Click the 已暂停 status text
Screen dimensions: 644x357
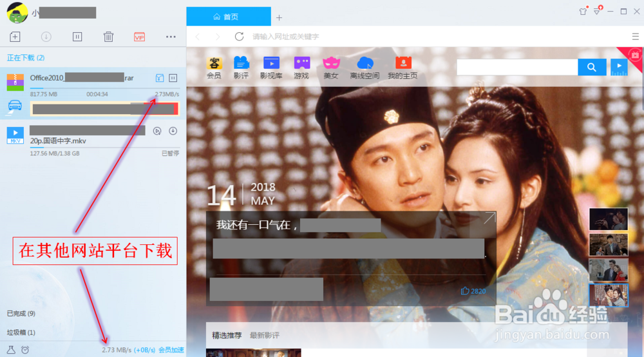tap(170, 153)
